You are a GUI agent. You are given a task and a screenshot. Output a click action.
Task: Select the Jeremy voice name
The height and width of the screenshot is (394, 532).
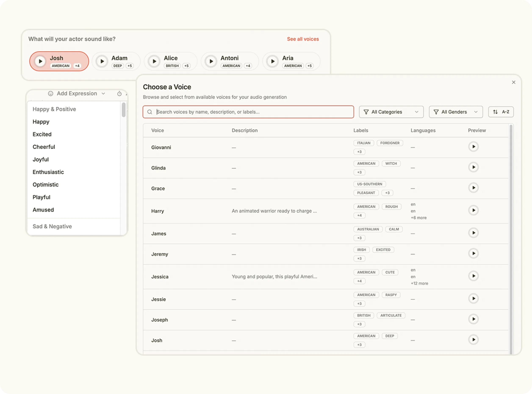(x=159, y=254)
